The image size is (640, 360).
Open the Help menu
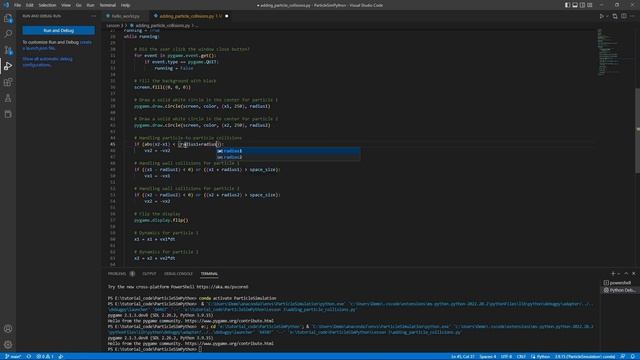point(125,5)
